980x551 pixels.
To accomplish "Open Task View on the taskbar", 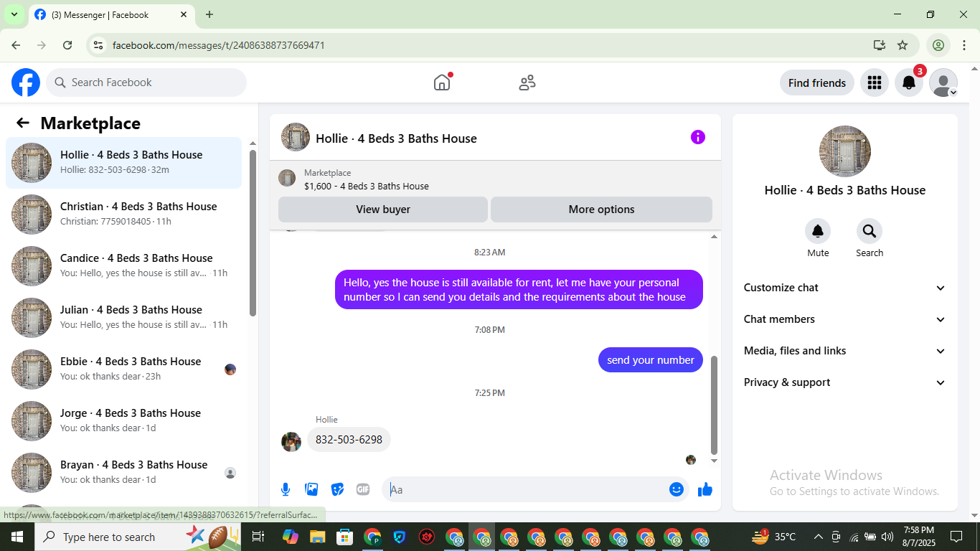I will click(258, 537).
